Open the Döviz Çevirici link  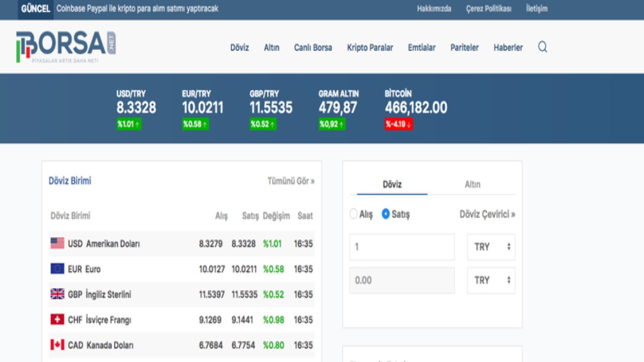click(487, 214)
